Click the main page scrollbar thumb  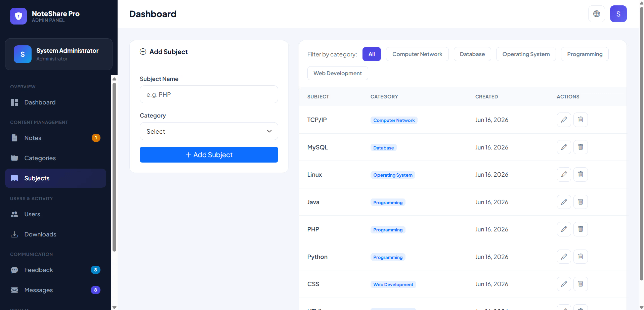pyautogui.click(x=641, y=144)
